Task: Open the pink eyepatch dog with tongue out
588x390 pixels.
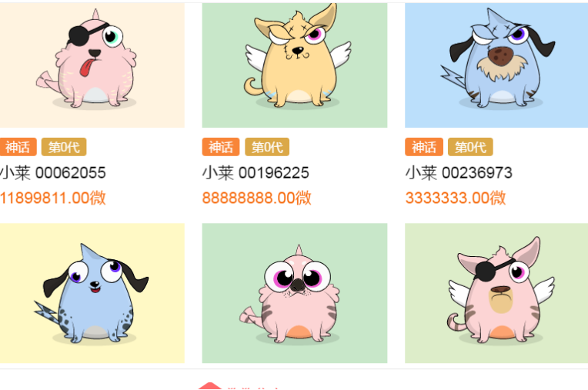Action: pos(92,65)
